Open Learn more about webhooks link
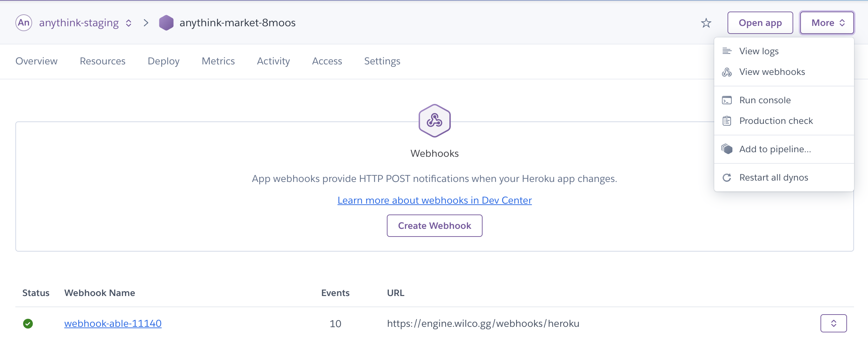Image resolution: width=868 pixels, height=345 pixels. (434, 200)
